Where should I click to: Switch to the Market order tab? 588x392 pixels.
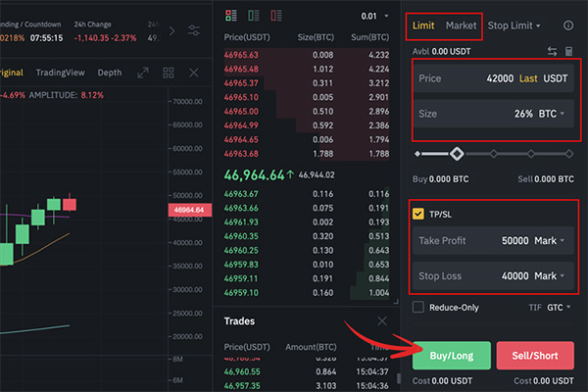point(461,24)
